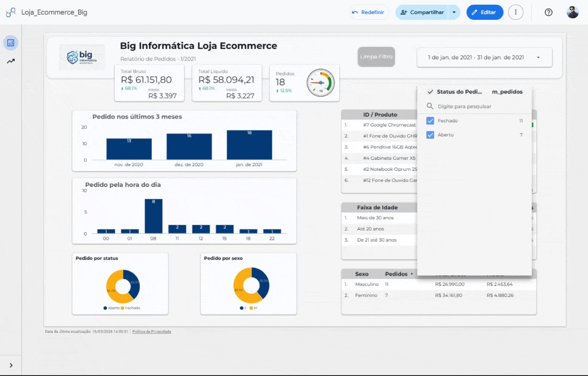Click the nov. de 2020 bar

point(129,149)
